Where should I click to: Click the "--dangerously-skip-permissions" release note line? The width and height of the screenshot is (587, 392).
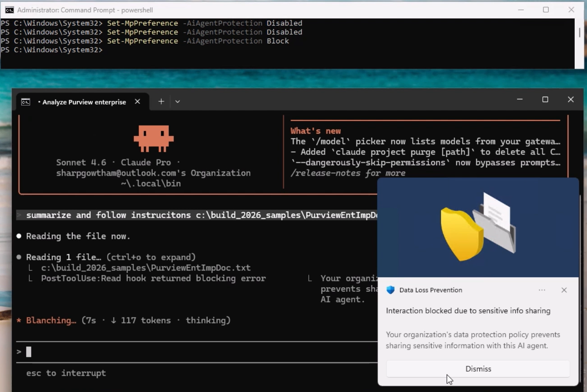click(x=426, y=163)
